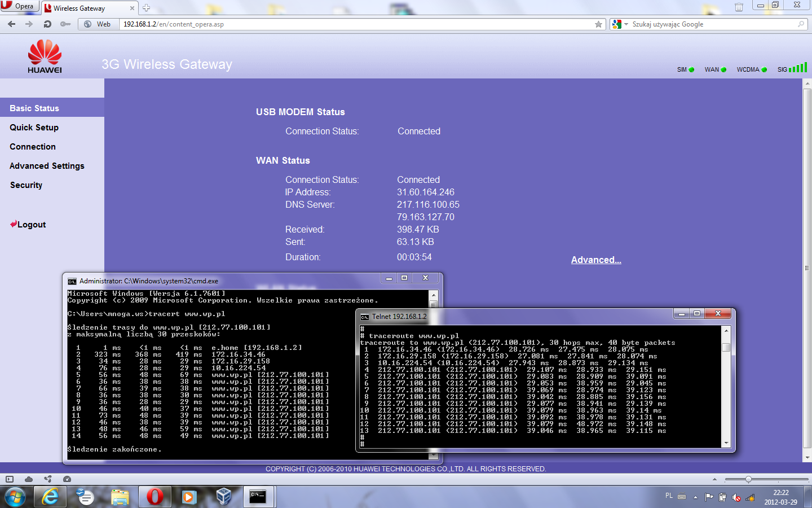The width and height of the screenshot is (812, 508).
Task: Switch to cmd window on taskbar
Action: tap(259, 497)
